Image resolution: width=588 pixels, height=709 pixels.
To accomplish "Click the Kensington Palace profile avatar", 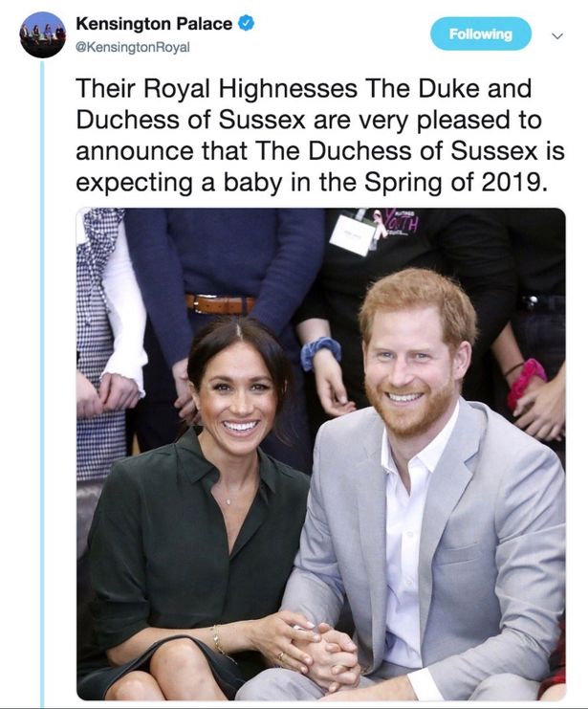I will (42, 35).
